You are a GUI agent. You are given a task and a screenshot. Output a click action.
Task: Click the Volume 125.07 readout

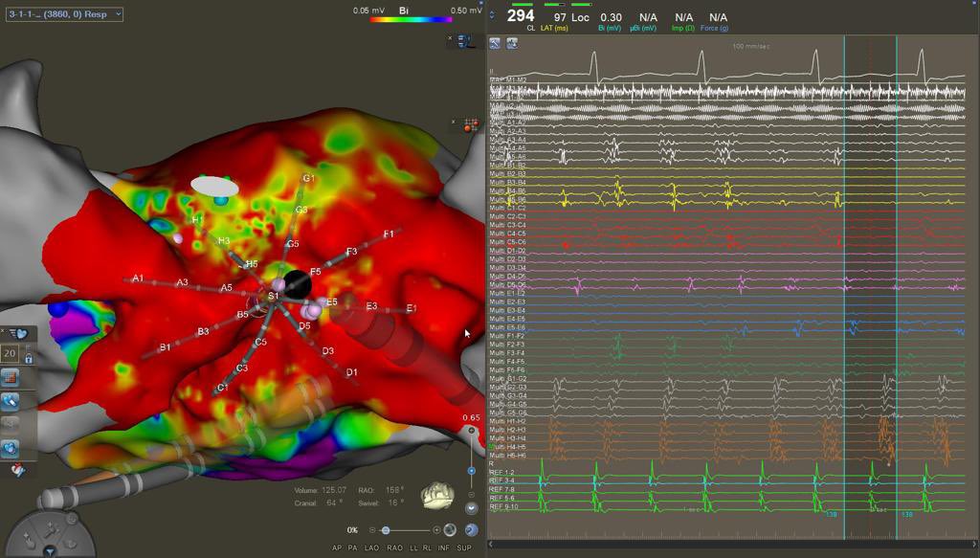coord(320,490)
